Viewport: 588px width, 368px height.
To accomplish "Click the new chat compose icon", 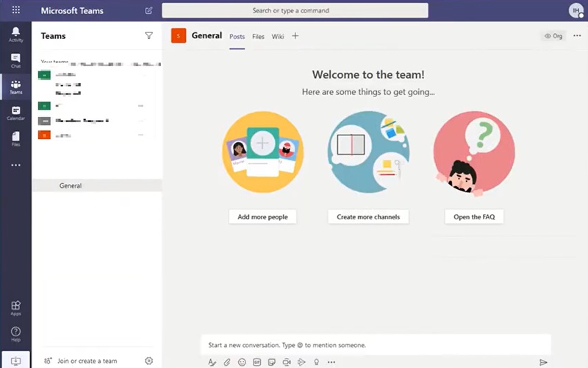I will point(149,10).
